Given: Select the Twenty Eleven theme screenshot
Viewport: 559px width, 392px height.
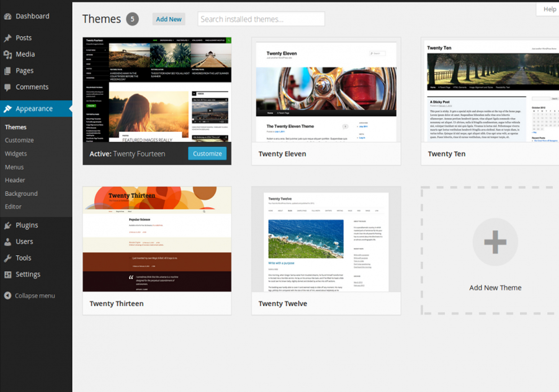Looking at the screenshot, I should [x=326, y=90].
